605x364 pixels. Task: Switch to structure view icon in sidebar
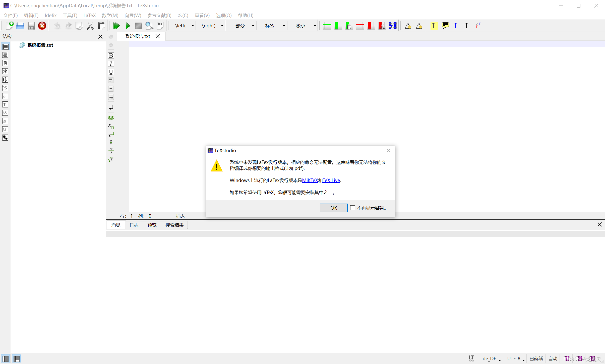coord(5,46)
